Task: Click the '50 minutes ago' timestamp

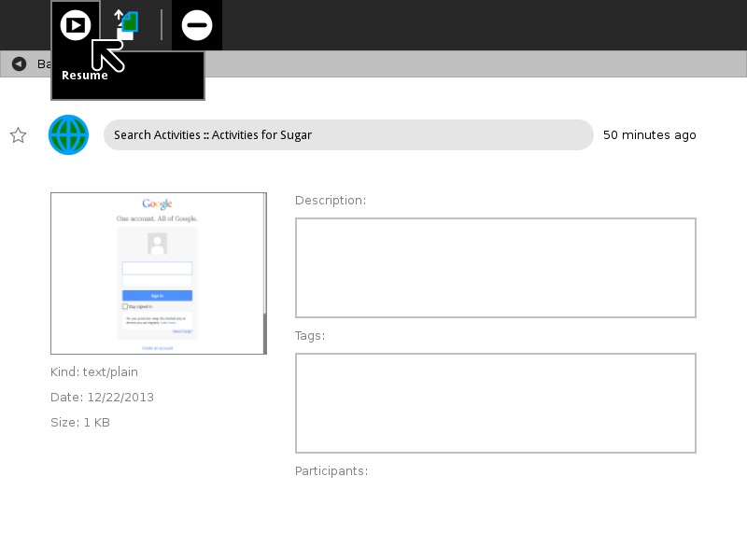Action: point(649,134)
